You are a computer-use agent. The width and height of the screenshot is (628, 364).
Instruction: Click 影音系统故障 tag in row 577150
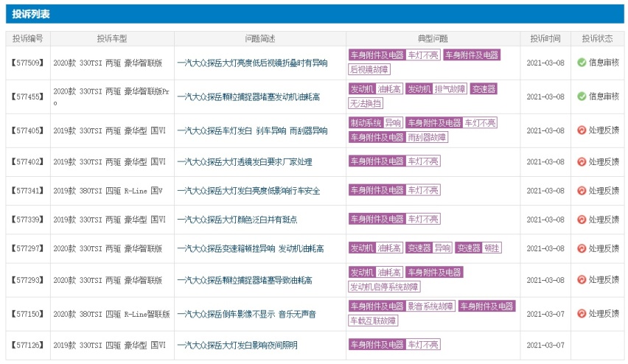point(430,307)
